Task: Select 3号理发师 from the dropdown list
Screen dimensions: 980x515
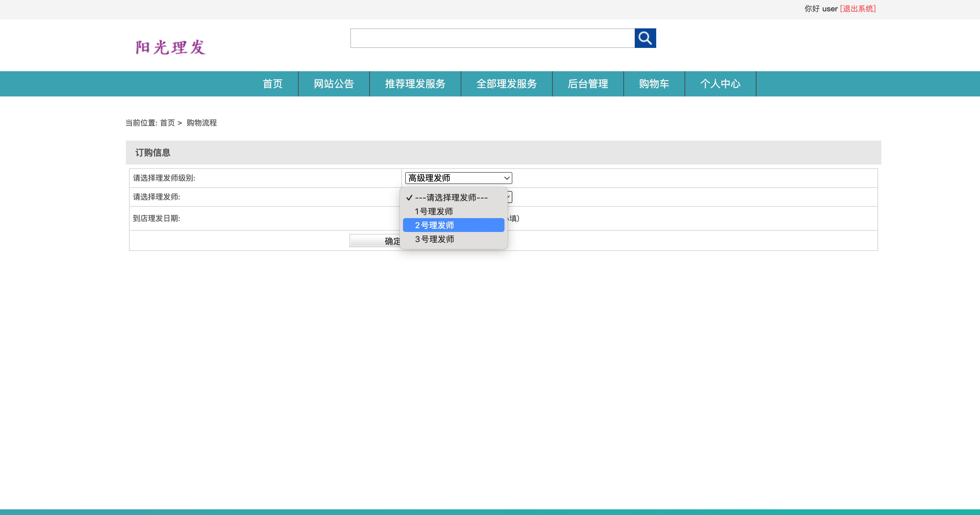Action: (435, 239)
